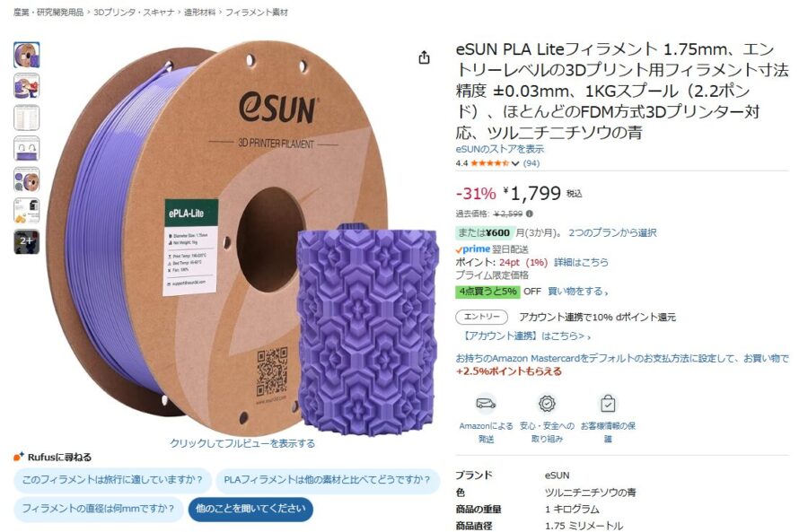Click the customer information protection bag icon
Image resolution: width=799 pixels, height=532 pixels.
tap(608, 404)
